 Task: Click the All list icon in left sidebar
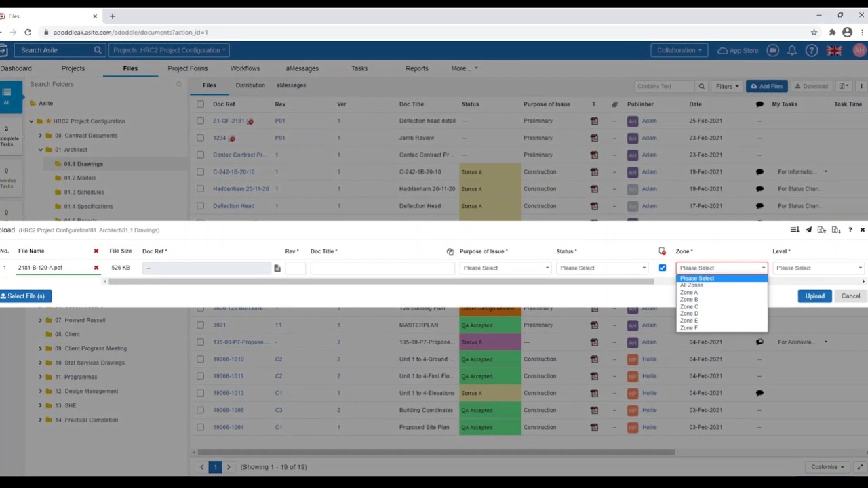6,96
